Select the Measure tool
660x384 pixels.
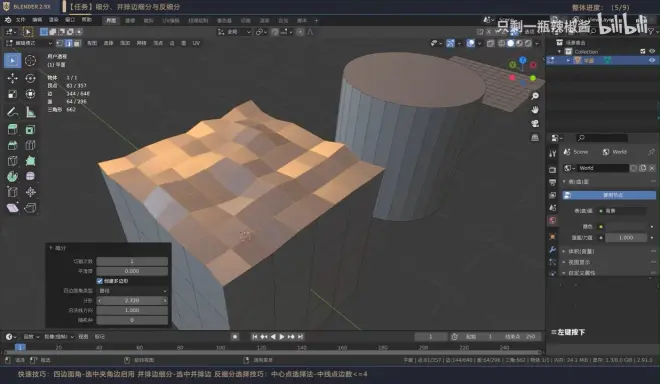pyautogui.click(x=30, y=112)
